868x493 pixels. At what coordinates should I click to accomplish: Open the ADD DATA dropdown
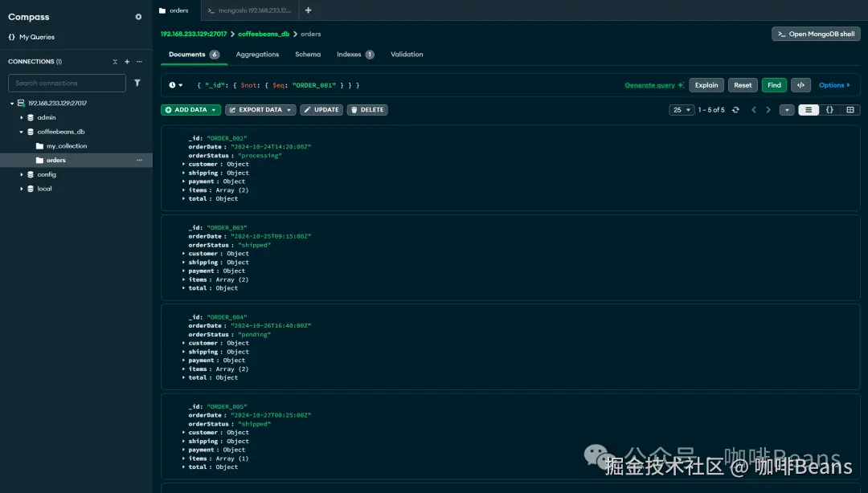pos(191,110)
